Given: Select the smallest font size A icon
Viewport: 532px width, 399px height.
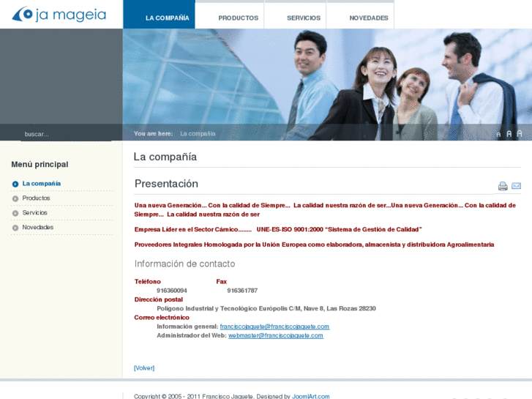Looking at the screenshot, I should (498, 135).
